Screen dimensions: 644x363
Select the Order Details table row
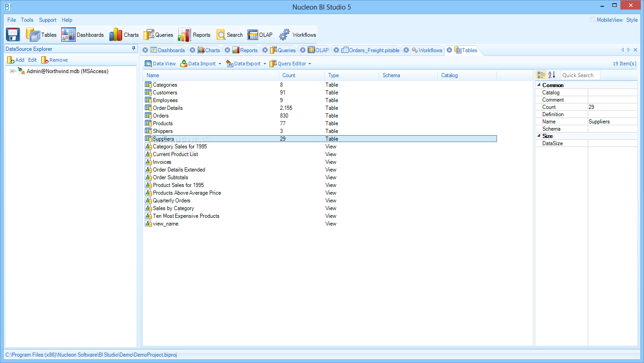point(320,108)
